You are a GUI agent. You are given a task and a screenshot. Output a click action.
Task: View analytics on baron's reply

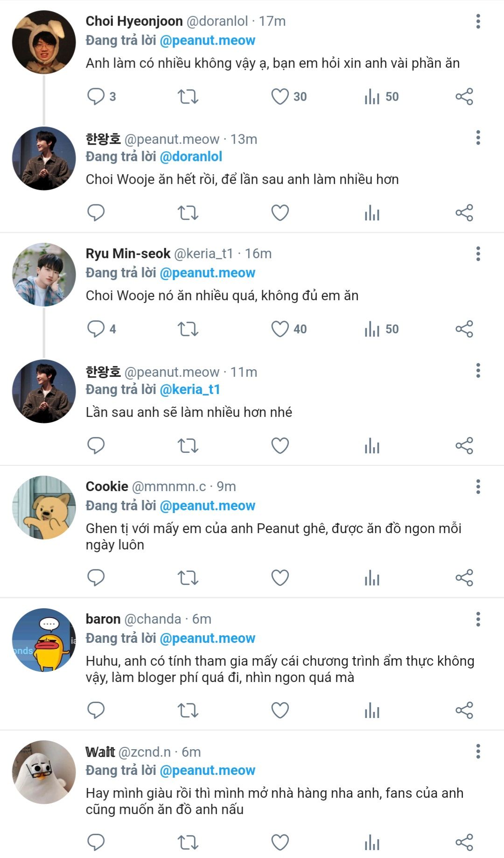(x=372, y=710)
